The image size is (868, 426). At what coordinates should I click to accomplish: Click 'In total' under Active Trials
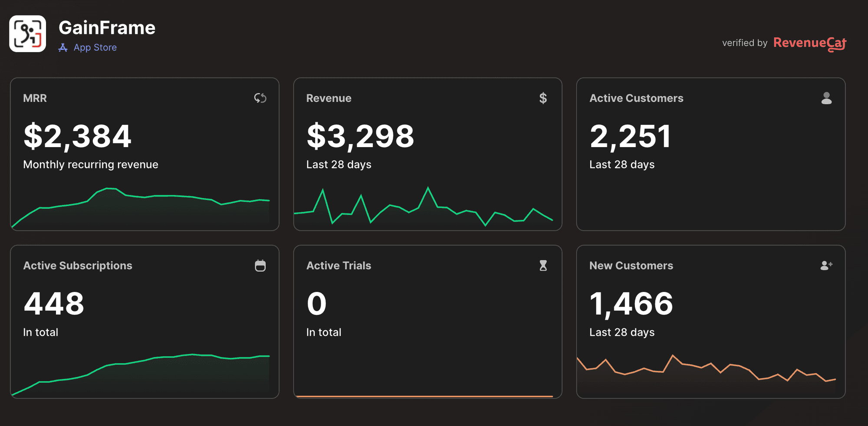pos(324,332)
